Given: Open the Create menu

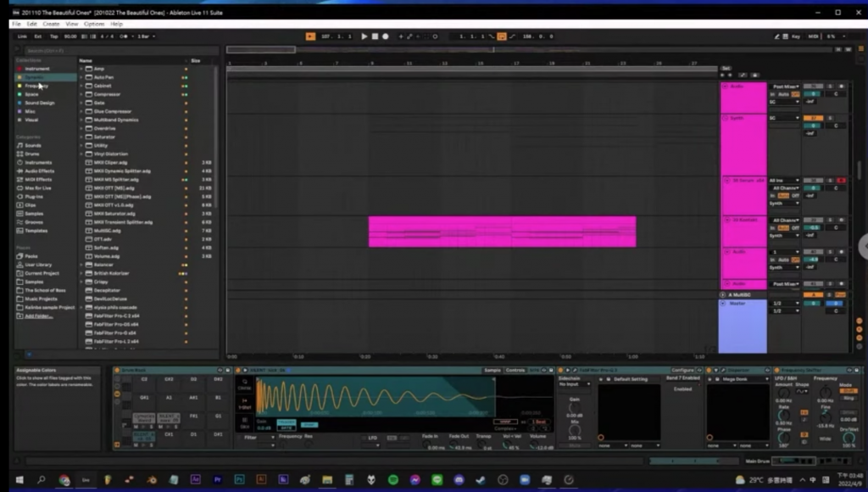Looking at the screenshot, I should pyautogui.click(x=51, y=24).
